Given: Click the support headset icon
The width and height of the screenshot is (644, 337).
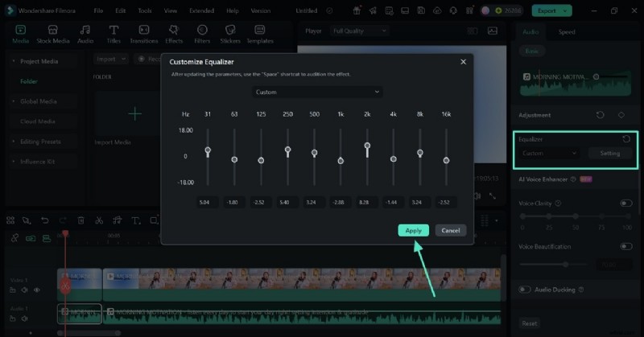Looking at the screenshot, I should coord(453,10).
